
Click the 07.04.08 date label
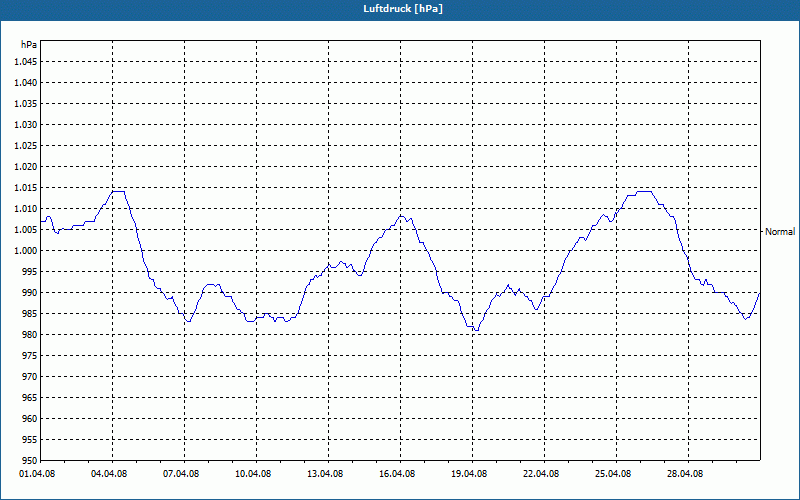pyautogui.click(x=181, y=474)
